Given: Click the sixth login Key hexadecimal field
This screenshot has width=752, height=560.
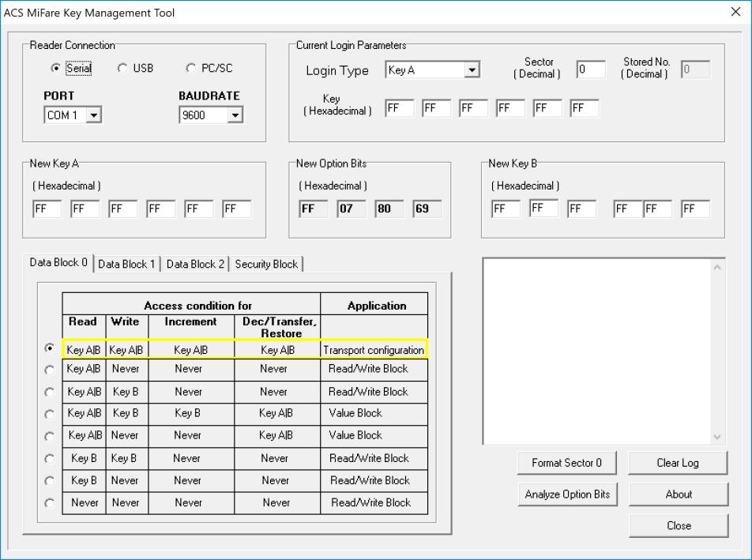Looking at the screenshot, I should tap(585, 108).
